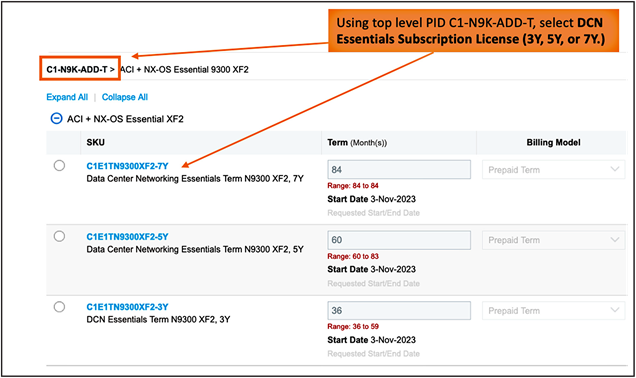Open the C1E1TN9300XF2-5Y SKU link

127,237
